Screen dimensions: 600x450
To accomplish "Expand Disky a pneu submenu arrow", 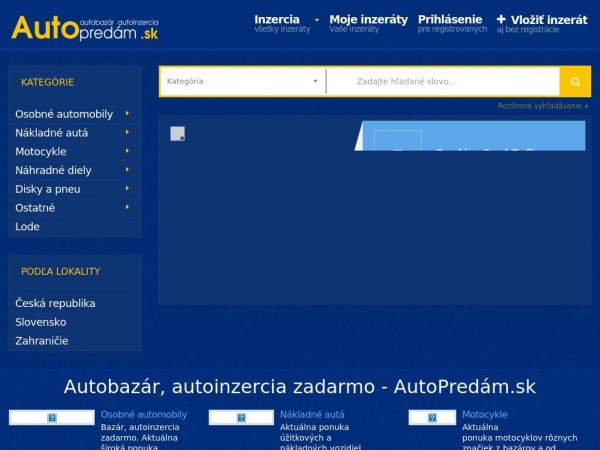I will [127, 188].
